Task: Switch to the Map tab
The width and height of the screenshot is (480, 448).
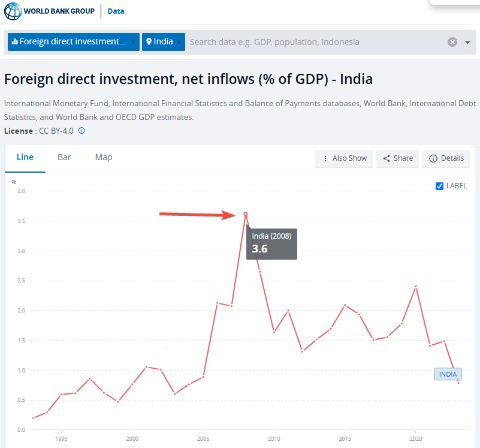Action: pyautogui.click(x=104, y=157)
